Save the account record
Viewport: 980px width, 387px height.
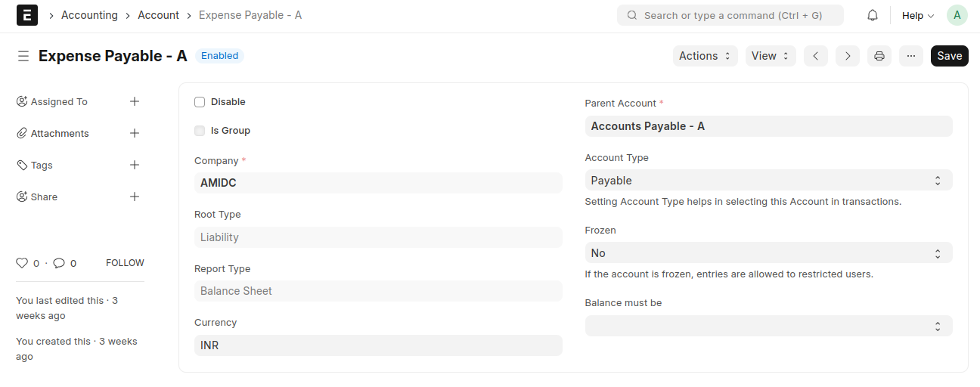click(x=949, y=56)
